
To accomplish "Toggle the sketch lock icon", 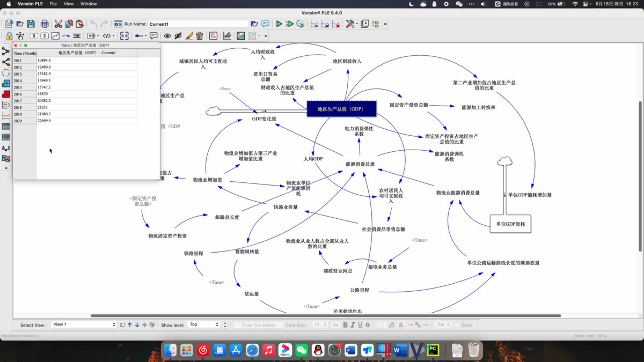I will (x=9, y=36).
